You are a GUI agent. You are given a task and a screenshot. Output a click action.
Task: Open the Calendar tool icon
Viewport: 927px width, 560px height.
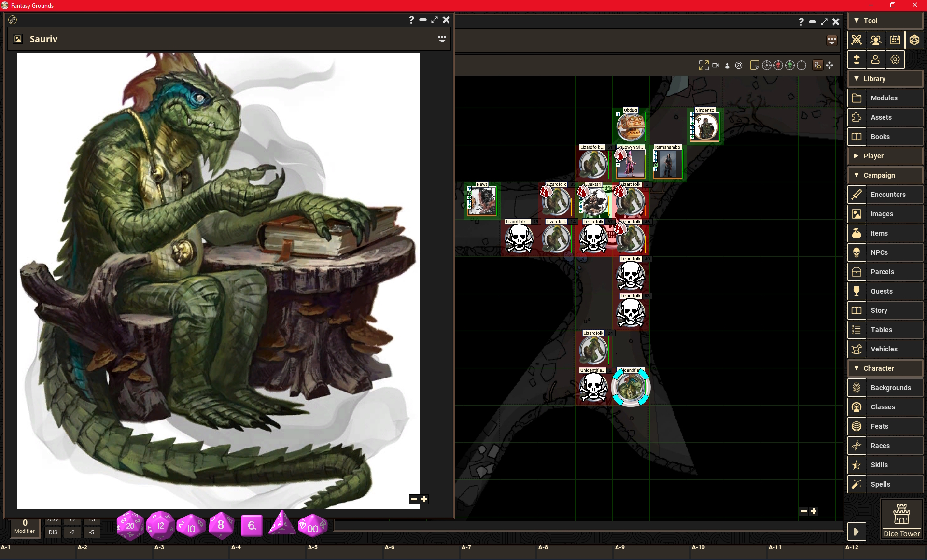coord(895,40)
